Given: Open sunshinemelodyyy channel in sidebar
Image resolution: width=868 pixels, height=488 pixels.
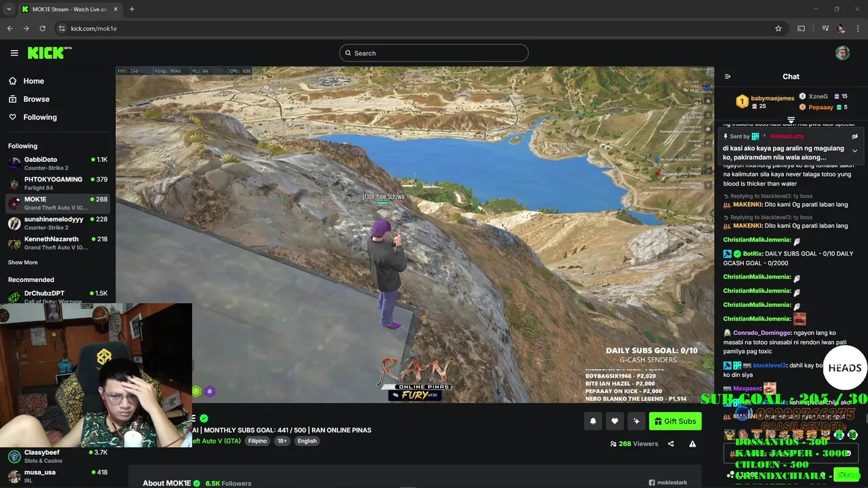Looking at the screenshot, I should (x=58, y=223).
